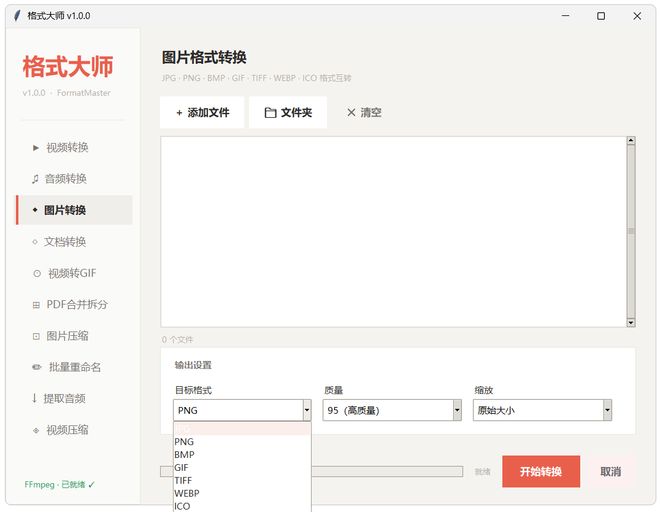Click the file list vertical scrollbar track

click(631, 232)
